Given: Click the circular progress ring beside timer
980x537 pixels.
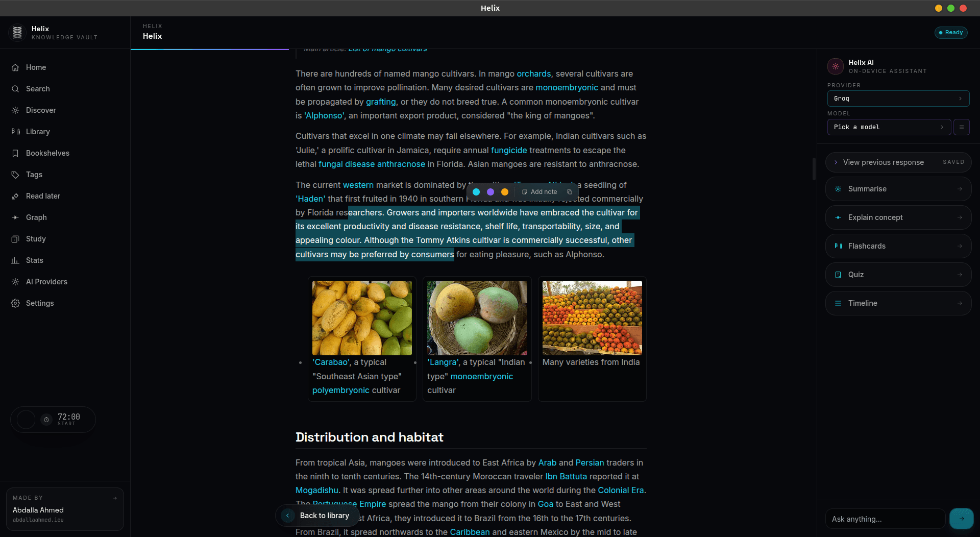Looking at the screenshot, I should [26, 420].
